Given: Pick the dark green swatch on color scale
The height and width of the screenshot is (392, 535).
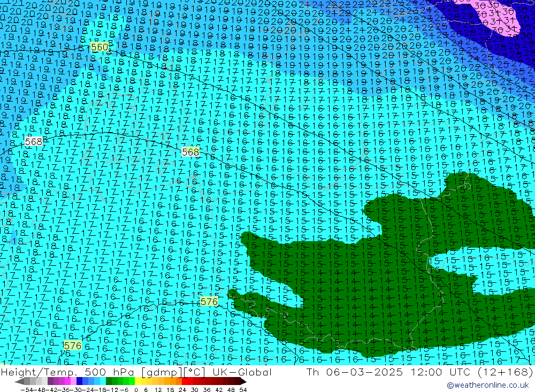Looking at the screenshot, I should (x=109, y=381).
